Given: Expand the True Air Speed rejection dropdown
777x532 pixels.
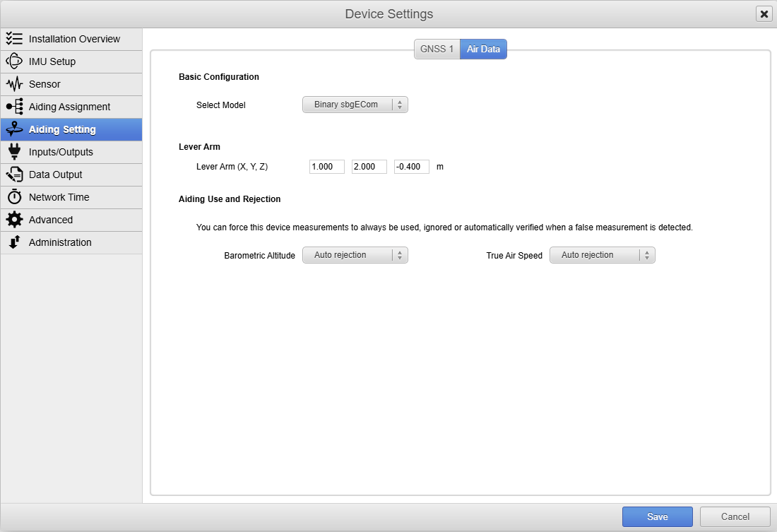Looking at the screenshot, I should [602, 255].
